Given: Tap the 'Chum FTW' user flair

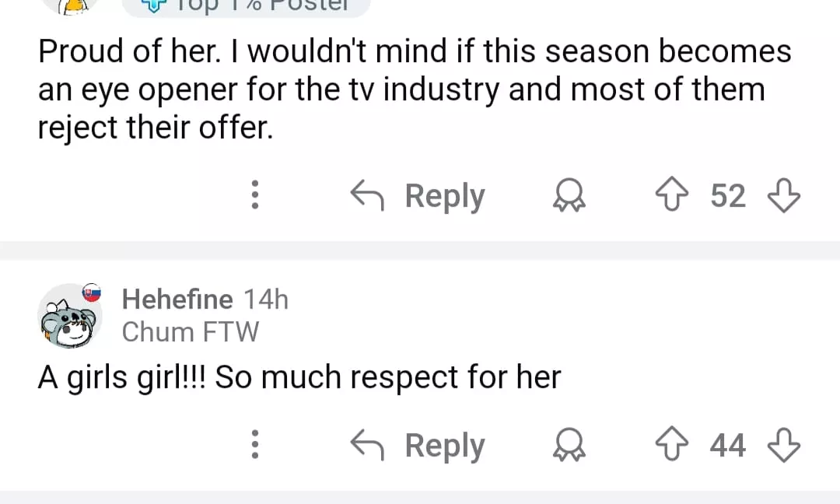Looking at the screenshot, I should click(x=191, y=332).
